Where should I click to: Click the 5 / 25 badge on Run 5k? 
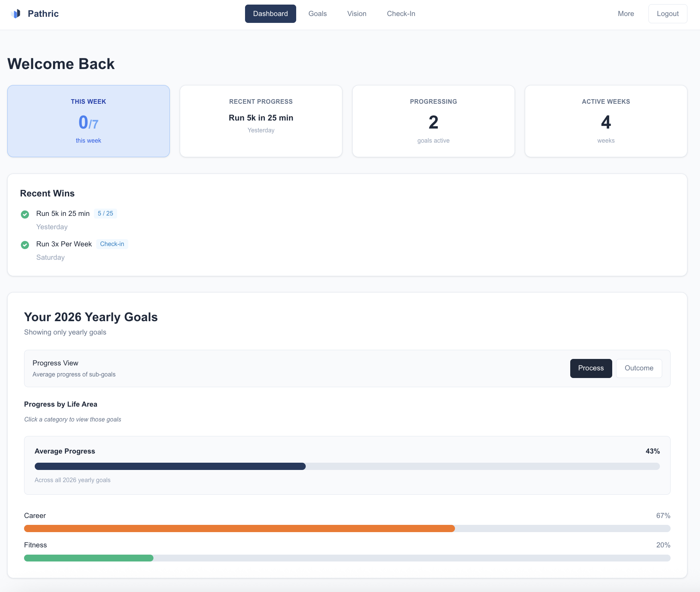point(105,214)
